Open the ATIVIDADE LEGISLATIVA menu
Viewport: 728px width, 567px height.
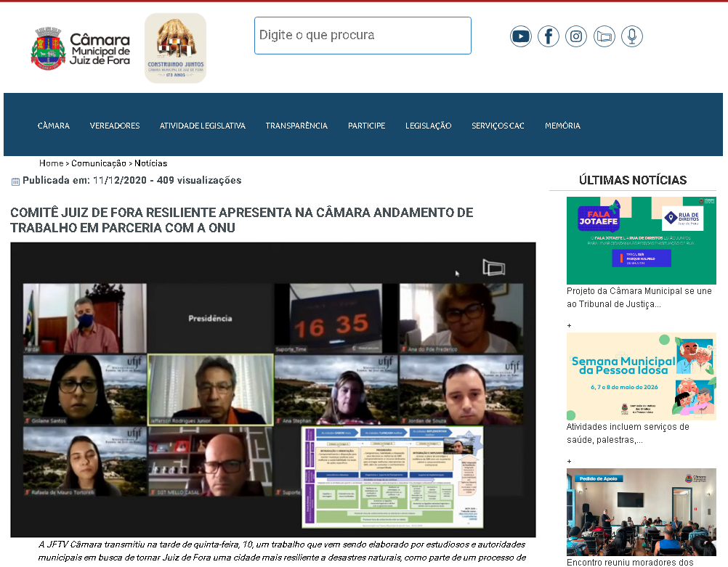[203, 126]
